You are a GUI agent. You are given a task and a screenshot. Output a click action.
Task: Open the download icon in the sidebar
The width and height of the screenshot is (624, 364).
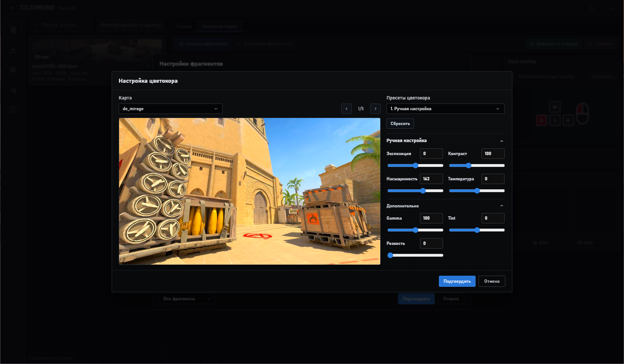(13, 50)
